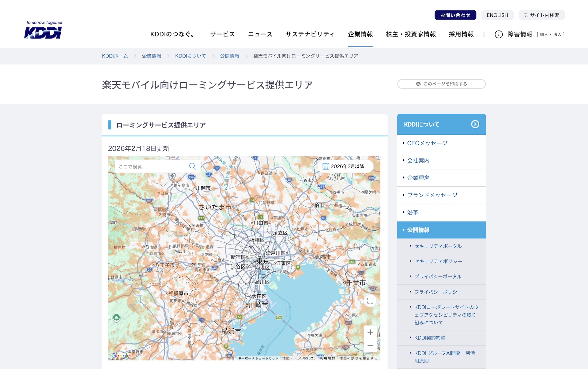Open the 企業情報 navigation menu

click(x=360, y=34)
